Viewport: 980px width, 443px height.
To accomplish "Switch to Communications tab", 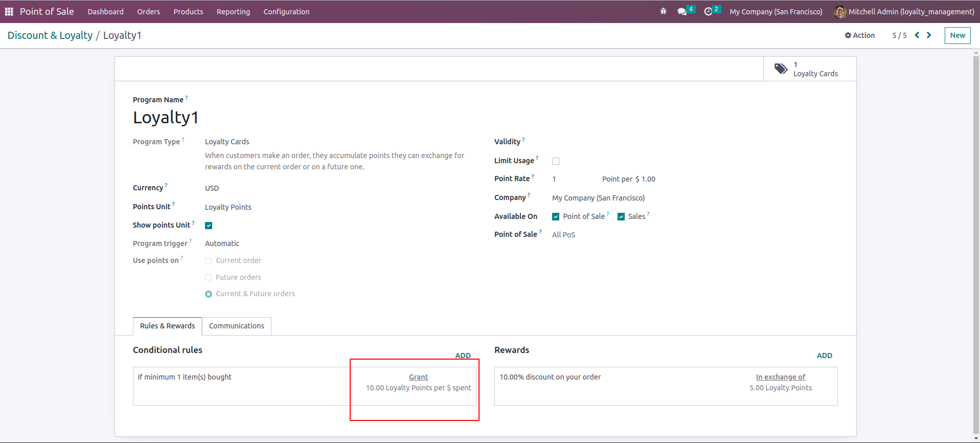I will (x=237, y=326).
